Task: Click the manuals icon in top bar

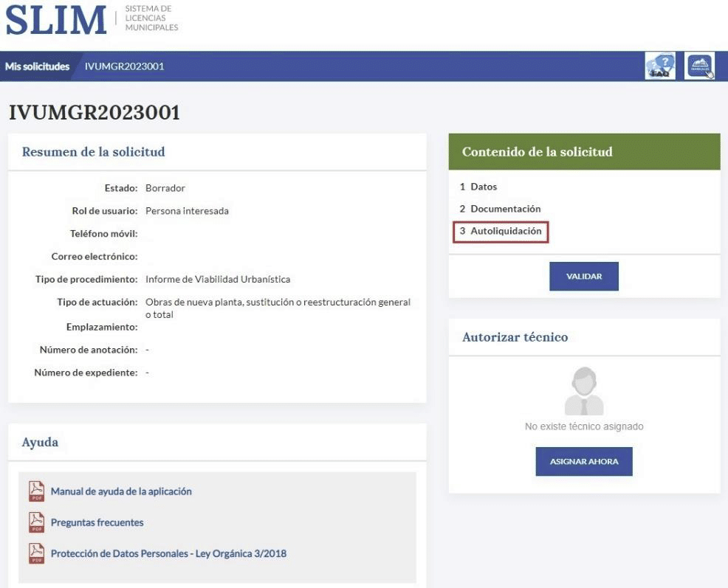Action: [699, 66]
